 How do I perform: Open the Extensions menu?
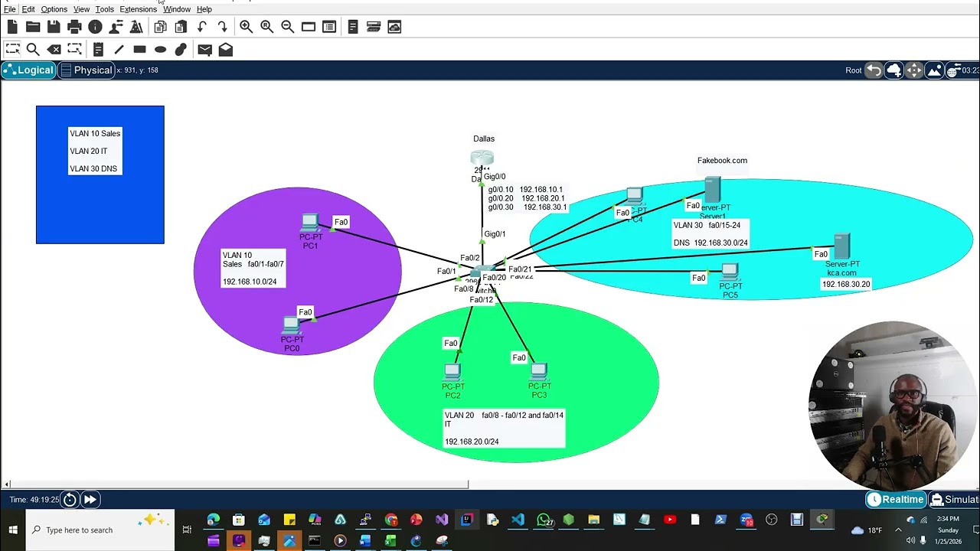[138, 9]
